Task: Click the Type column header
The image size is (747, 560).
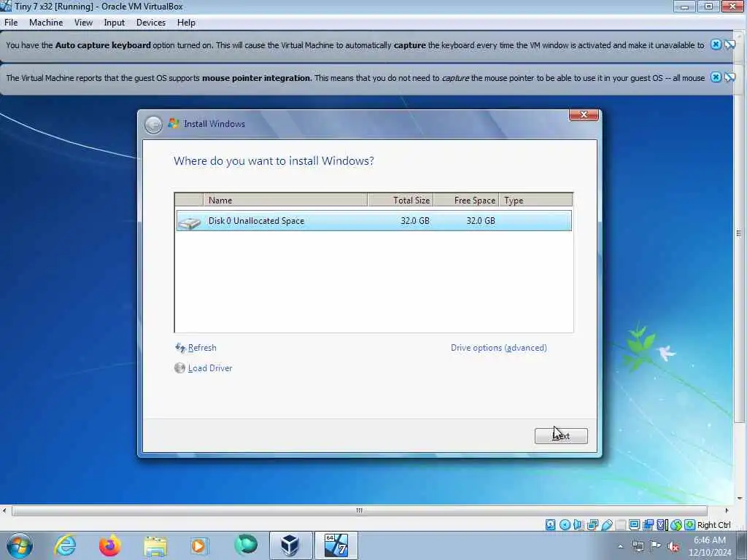Action: [x=535, y=200]
